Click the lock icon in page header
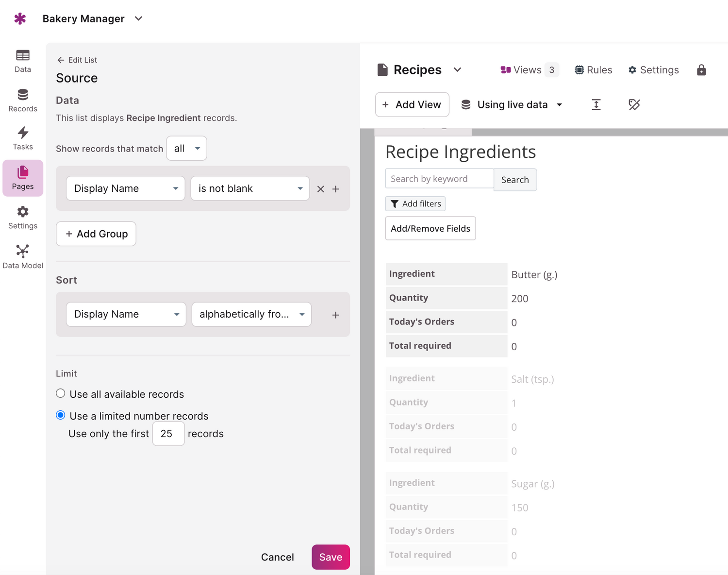The image size is (728, 575). (x=701, y=70)
